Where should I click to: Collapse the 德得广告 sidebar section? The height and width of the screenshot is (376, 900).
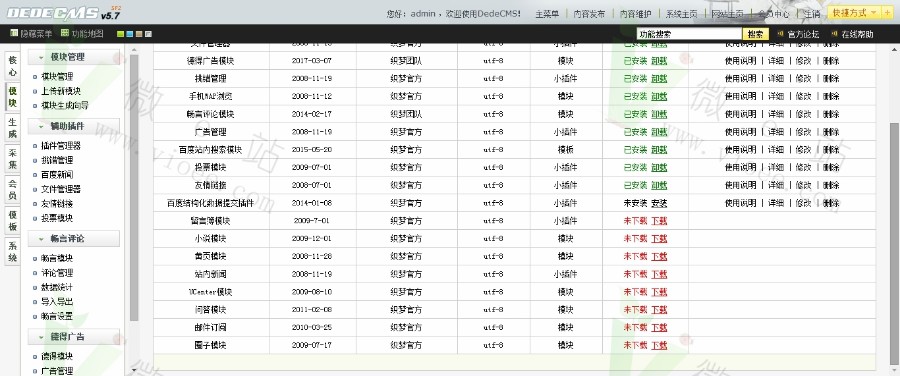point(73,336)
